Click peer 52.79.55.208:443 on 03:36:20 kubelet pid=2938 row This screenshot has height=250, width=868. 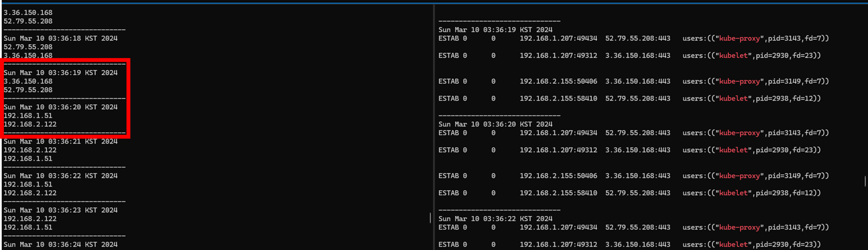pos(638,193)
